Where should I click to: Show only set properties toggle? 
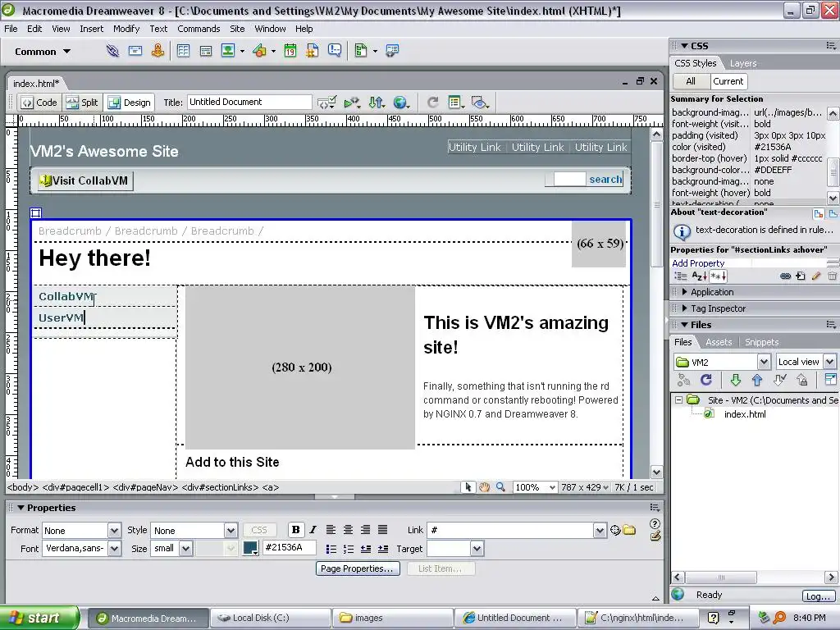719,276
